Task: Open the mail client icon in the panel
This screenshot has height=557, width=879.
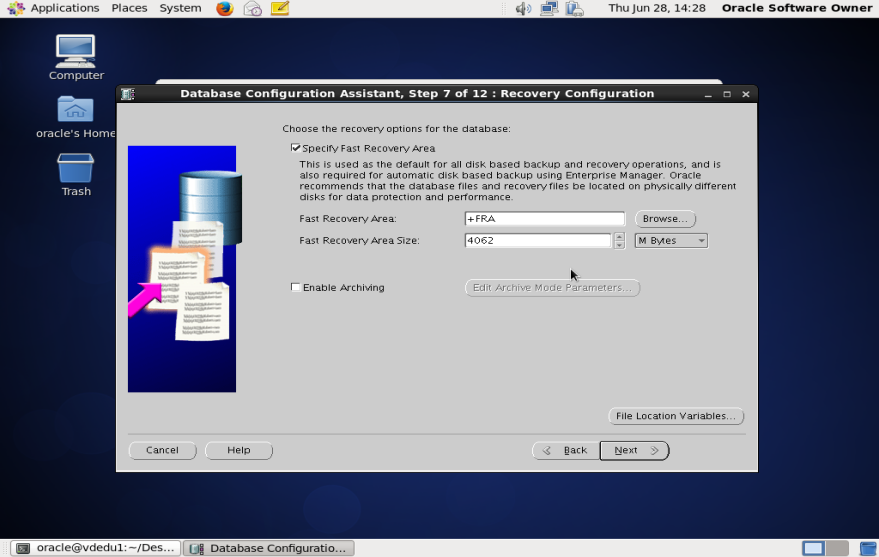Action: click(252, 8)
